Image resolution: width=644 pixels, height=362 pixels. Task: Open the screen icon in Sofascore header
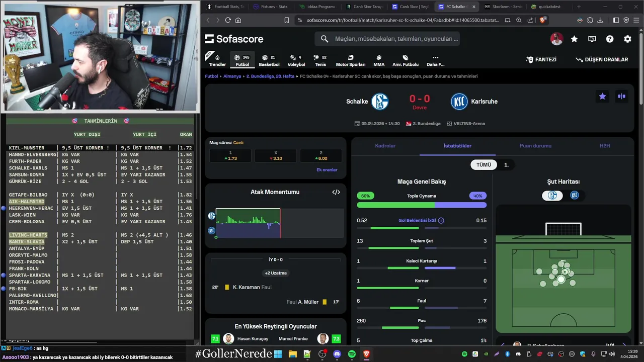pyautogui.click(x=592, y=39)
